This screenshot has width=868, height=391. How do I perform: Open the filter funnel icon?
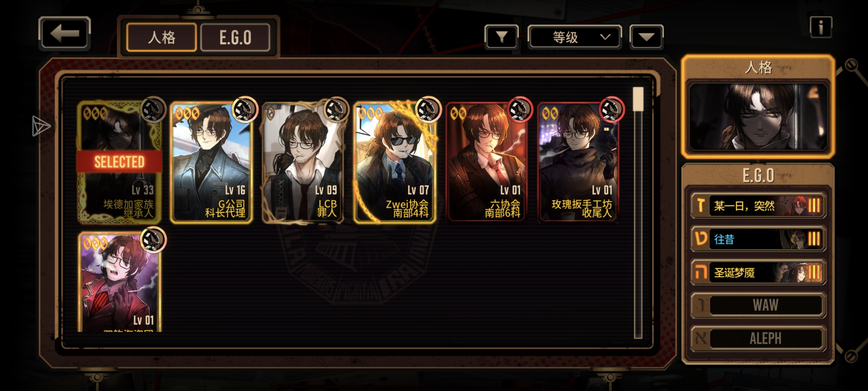(501, 37)
